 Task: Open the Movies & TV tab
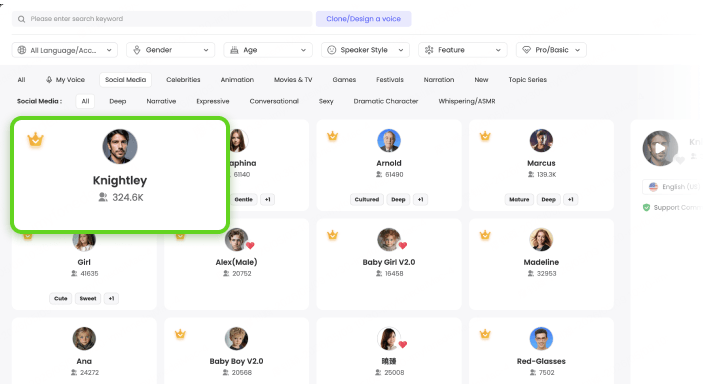pos(293,79)
